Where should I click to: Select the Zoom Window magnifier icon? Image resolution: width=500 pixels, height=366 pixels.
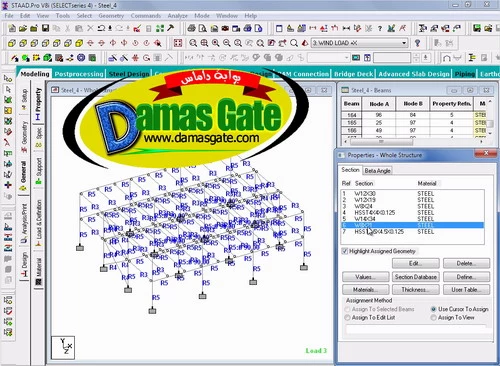[x=204, y=43]
